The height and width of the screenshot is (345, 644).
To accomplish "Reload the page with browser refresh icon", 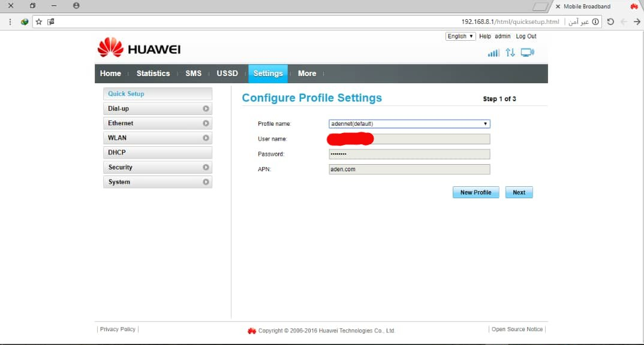I will [x=611, y=22].
